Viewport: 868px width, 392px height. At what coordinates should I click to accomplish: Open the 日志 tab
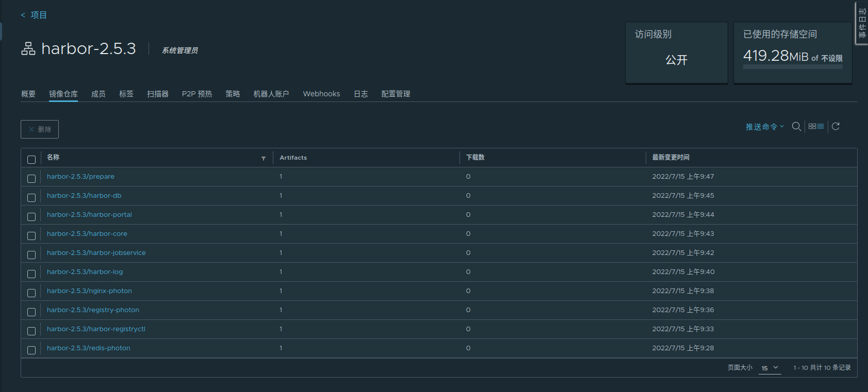point(361,94)
